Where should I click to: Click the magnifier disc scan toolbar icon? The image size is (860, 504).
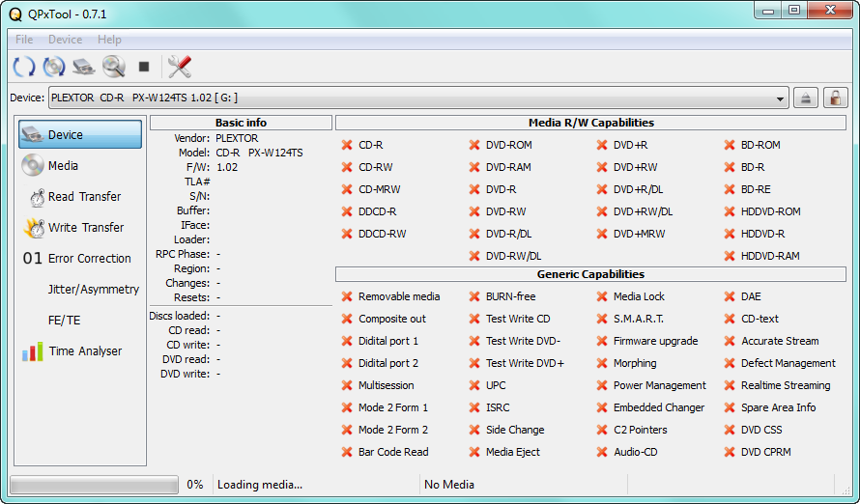click(113, 67)
